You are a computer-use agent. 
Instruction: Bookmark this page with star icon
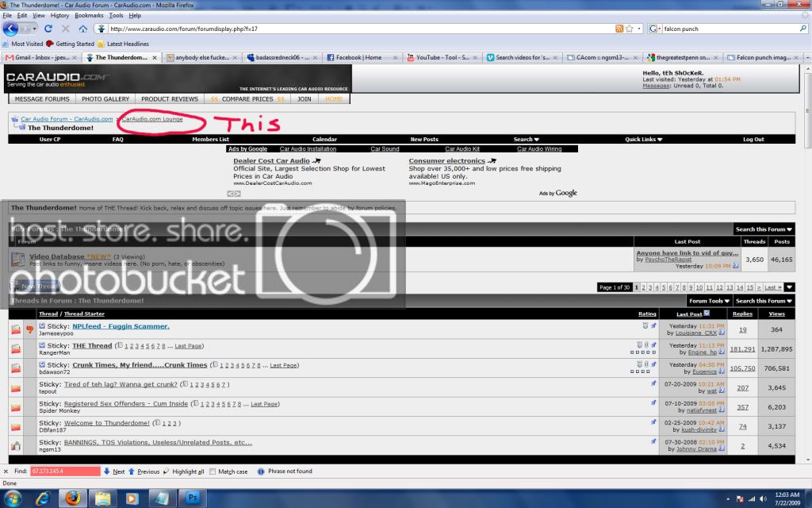tap(629, 29)
